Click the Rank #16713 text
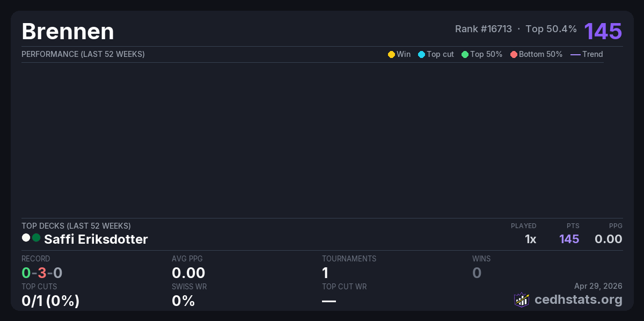Image resolution: width=644 pixels, height=321 pixels. tap(483, 29)
